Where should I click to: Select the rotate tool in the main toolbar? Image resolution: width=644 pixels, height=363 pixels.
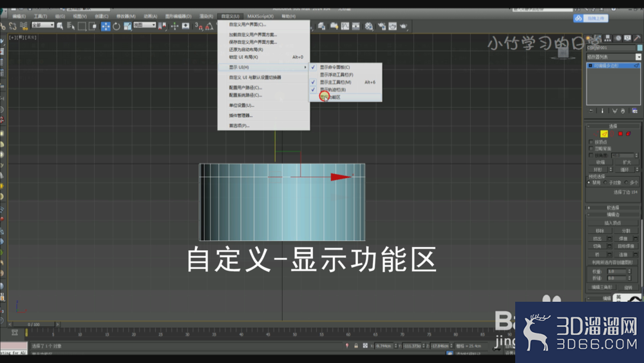coord(117,26)
